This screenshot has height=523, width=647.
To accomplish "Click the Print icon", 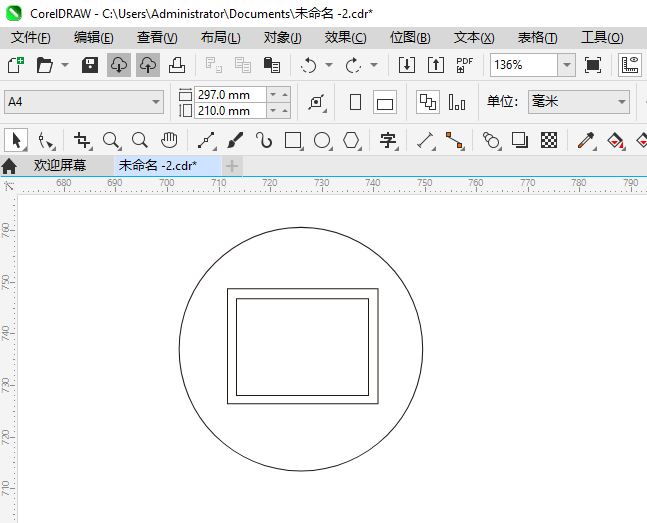I will coord(177,65).
